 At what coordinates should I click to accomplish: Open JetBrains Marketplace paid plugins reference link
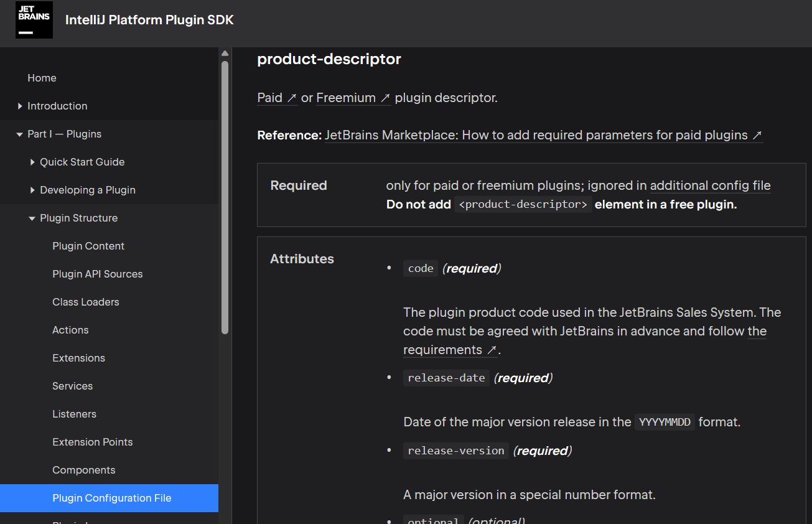click(544, 135)
